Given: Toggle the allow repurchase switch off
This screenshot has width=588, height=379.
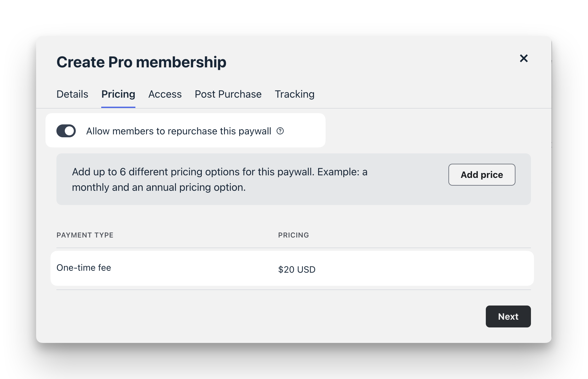Looking at the screenshot, I should click(x=66, y=131).
